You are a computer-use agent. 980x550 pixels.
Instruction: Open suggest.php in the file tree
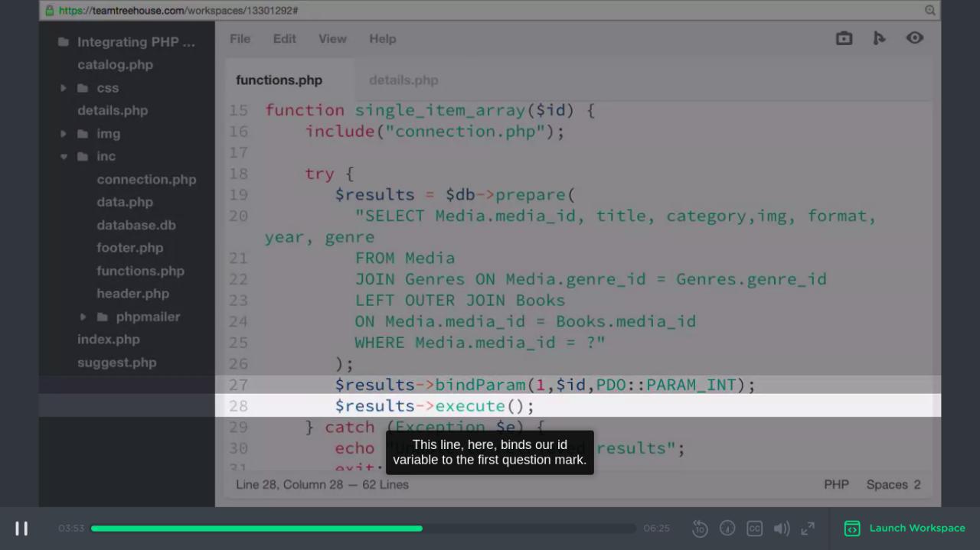click(116, 363)
